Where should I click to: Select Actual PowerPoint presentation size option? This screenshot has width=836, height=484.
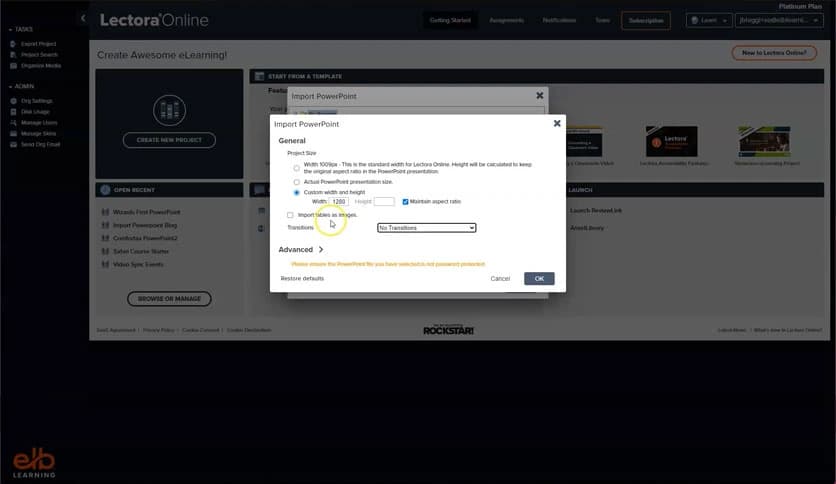click(x=296, y=182)
